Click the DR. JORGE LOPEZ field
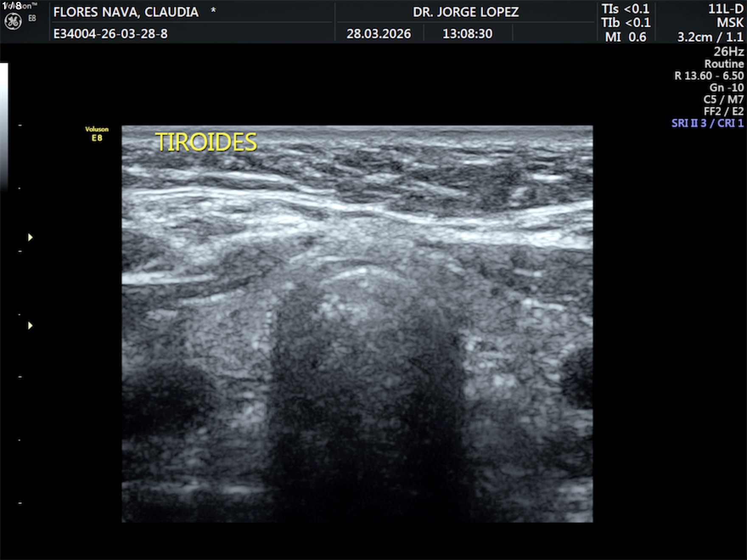 point(466,12)
